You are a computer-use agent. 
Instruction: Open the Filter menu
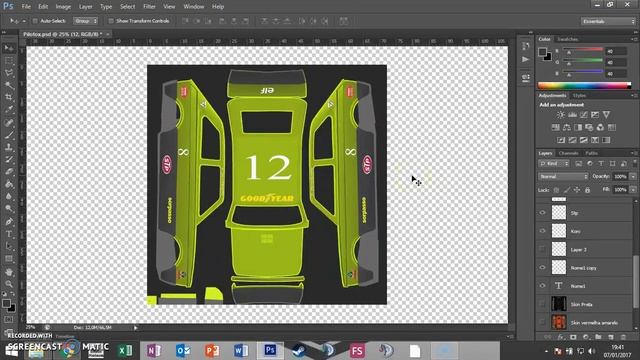[149, 7]
